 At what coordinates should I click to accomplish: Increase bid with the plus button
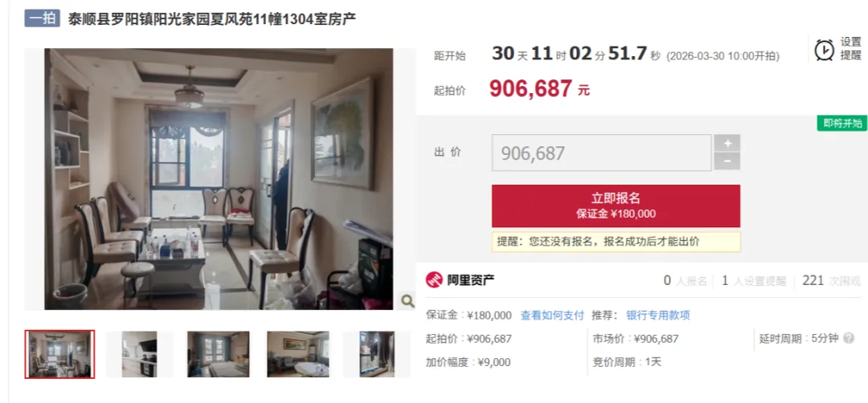[x=727, y=143]
